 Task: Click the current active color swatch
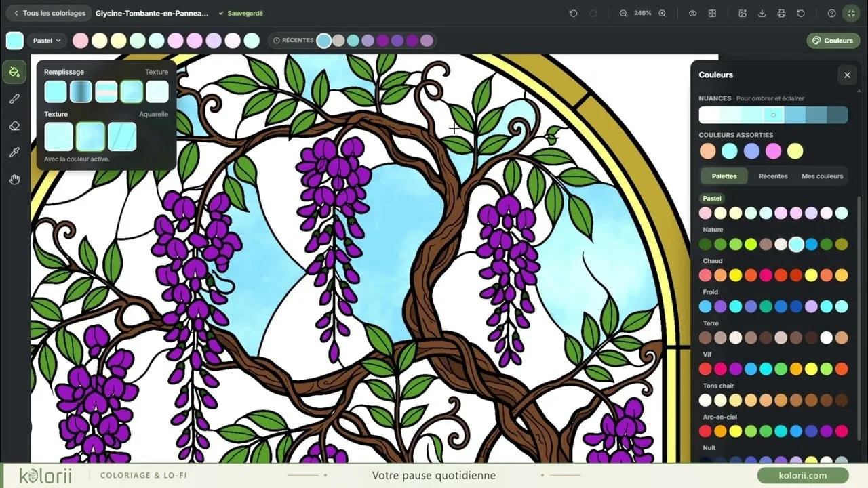(14, 41)
